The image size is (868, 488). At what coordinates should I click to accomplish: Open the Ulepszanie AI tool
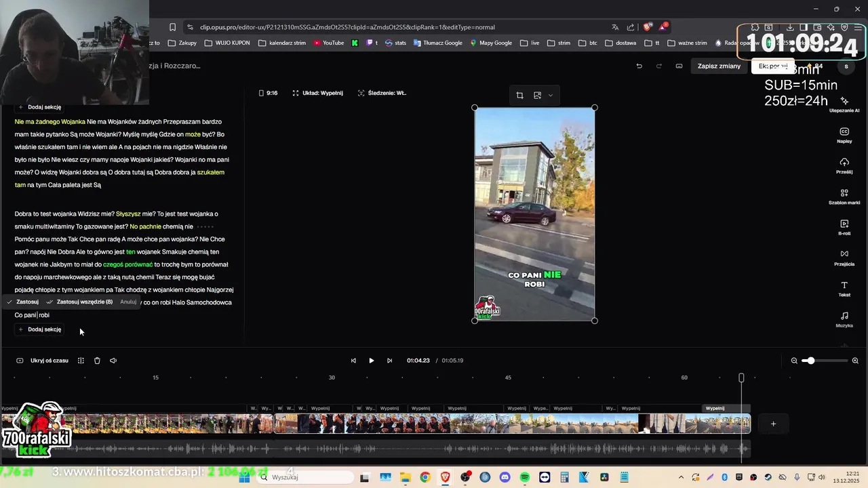[x=844, y=104]
